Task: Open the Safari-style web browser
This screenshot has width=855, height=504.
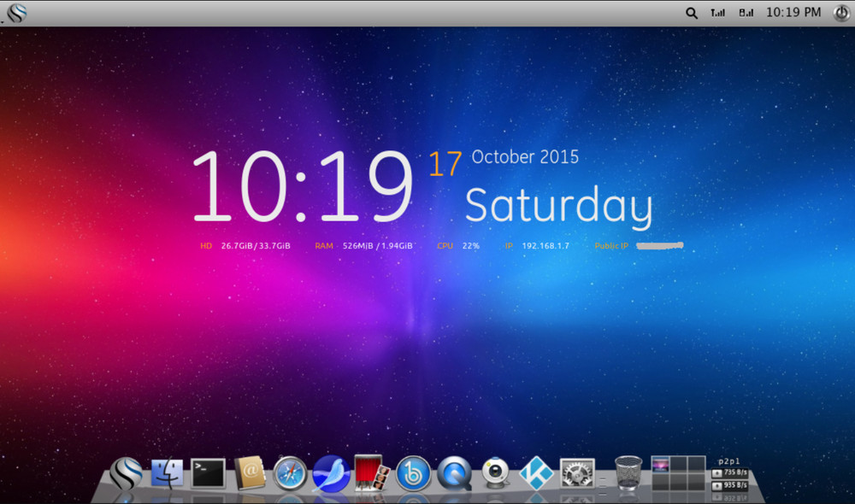Action: coord(288,472)
